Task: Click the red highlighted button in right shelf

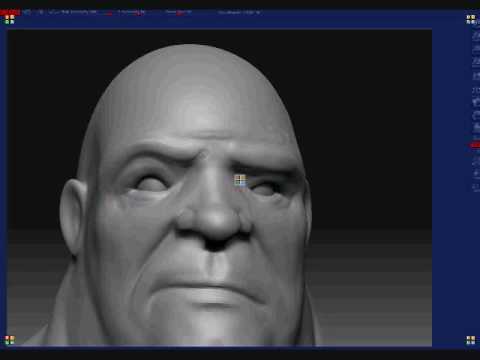Action: tap(475, 145)
